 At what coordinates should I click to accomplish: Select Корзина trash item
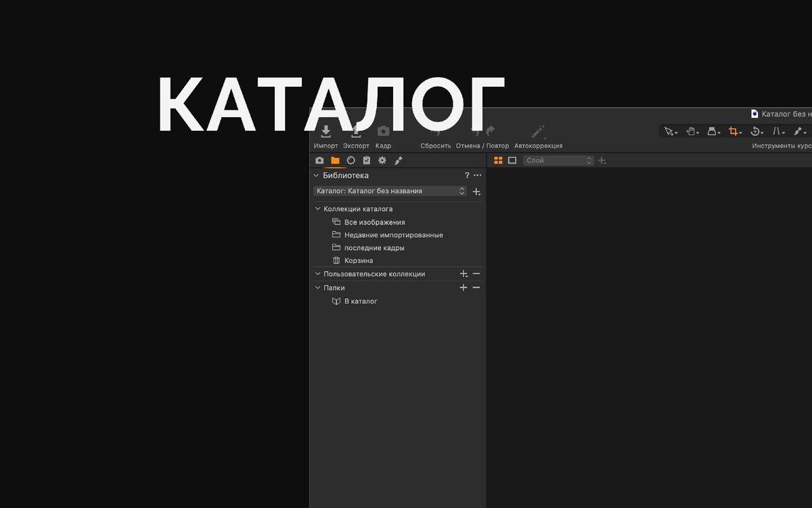click(x=359, y=261)
